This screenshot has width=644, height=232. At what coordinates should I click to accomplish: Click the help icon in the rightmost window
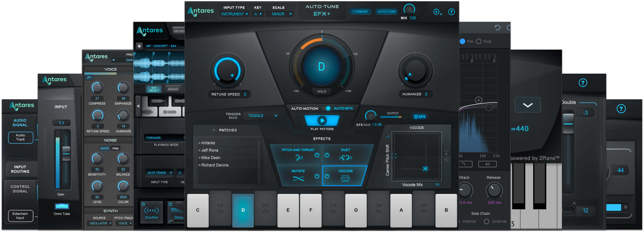tap(621, 109)
